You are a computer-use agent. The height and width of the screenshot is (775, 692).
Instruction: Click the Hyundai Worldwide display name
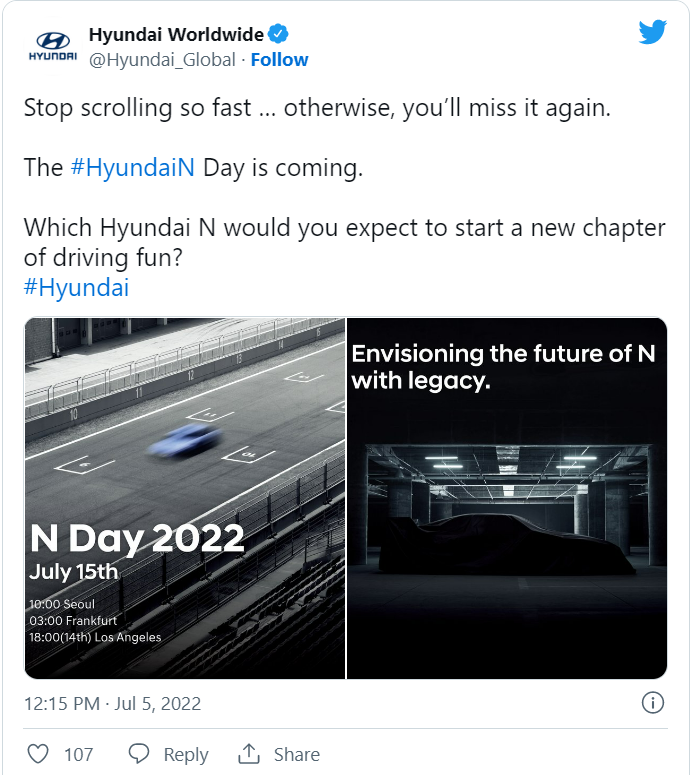[176, 36]
